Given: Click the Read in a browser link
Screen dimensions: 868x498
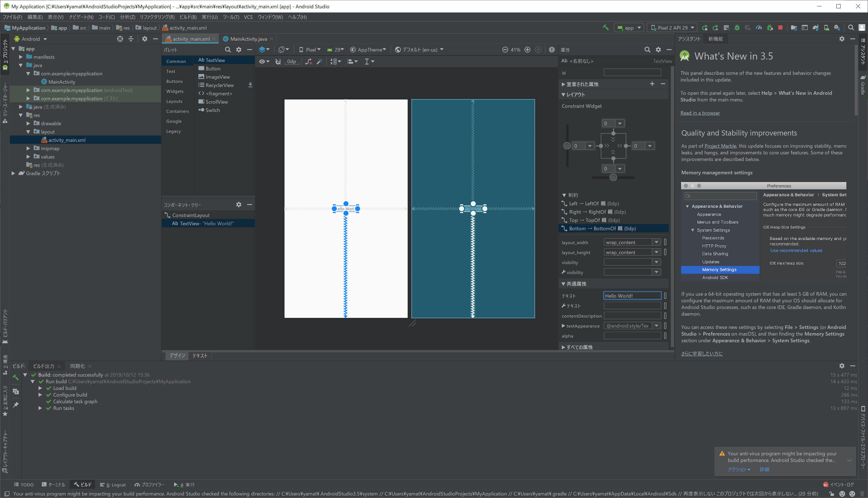Looking at the screenshot, I should click(700, 113).
